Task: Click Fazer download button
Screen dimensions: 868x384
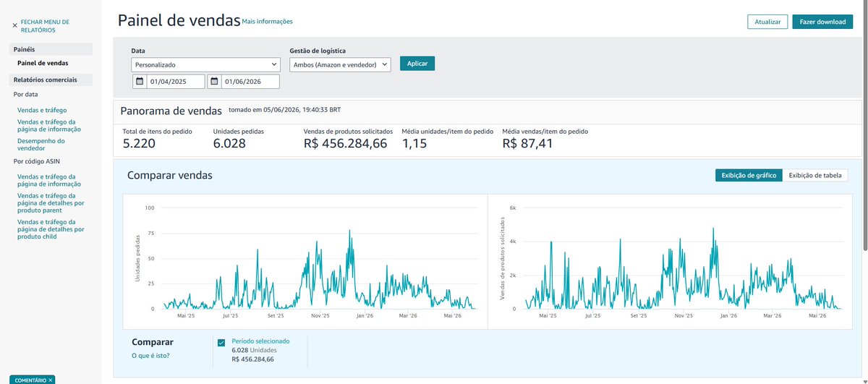Action: (x=822, y=22)
